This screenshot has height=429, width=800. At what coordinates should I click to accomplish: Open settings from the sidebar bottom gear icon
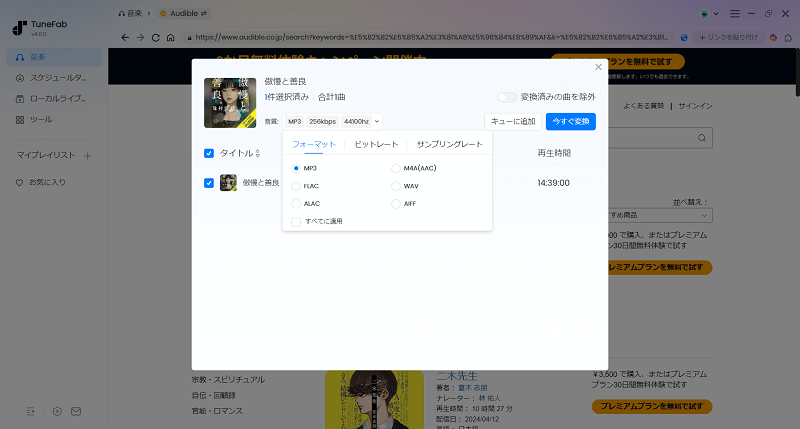[57, 411]
